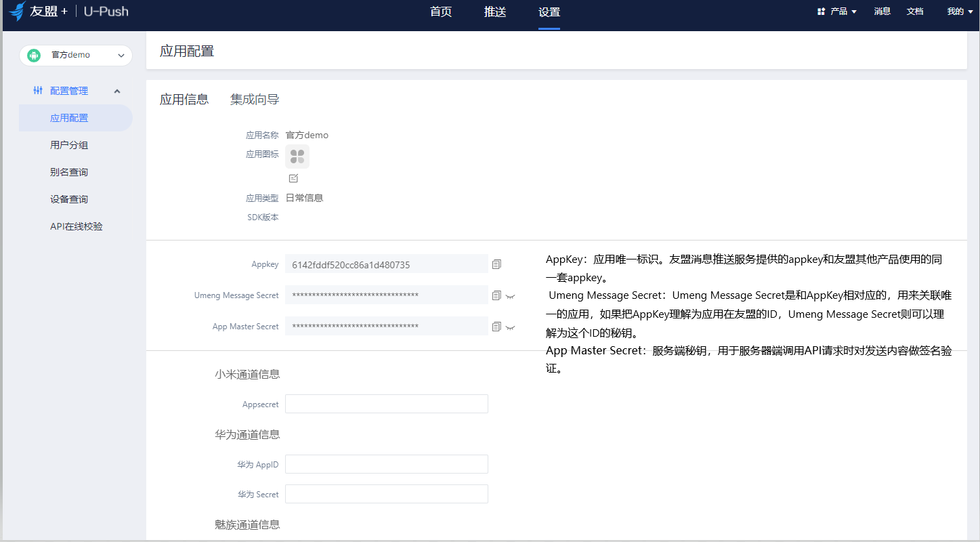Collapse the 配置管理 menu section
The height and width of the screenshot is (542, 980).
click(117, 91)
